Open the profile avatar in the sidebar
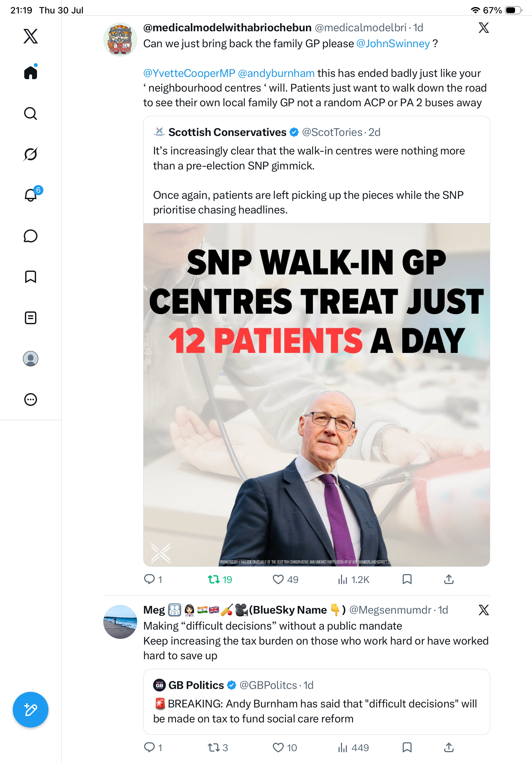 tap(31, 359)
